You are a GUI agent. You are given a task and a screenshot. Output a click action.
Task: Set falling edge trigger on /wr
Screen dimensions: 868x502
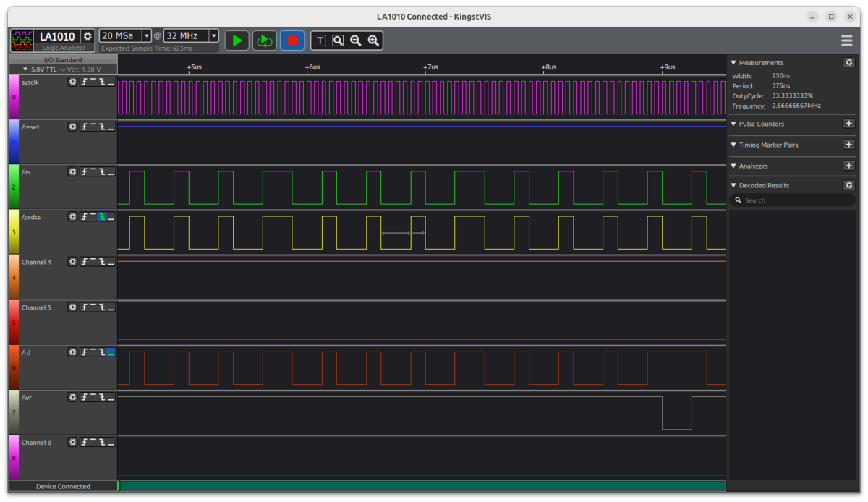pos(102,396)
